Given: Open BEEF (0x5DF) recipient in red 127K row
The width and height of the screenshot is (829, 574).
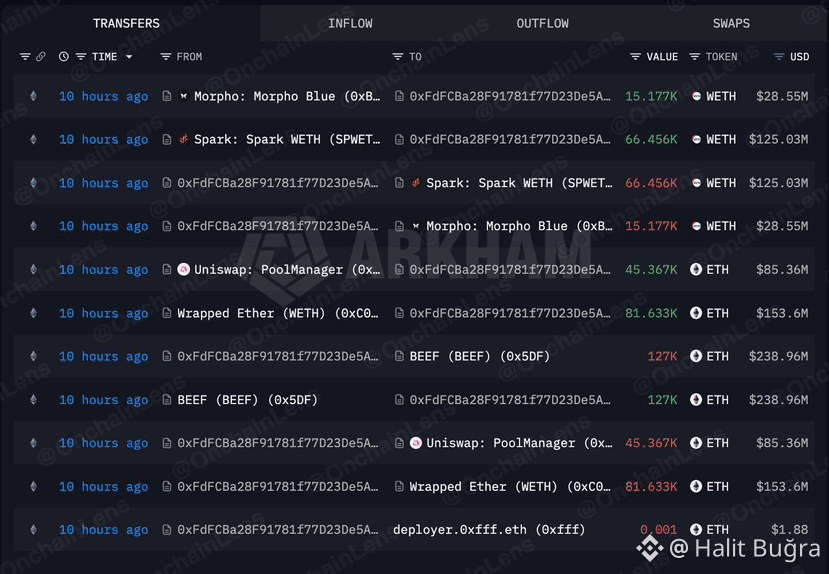Looking at the screenshot, I should 480,357.
